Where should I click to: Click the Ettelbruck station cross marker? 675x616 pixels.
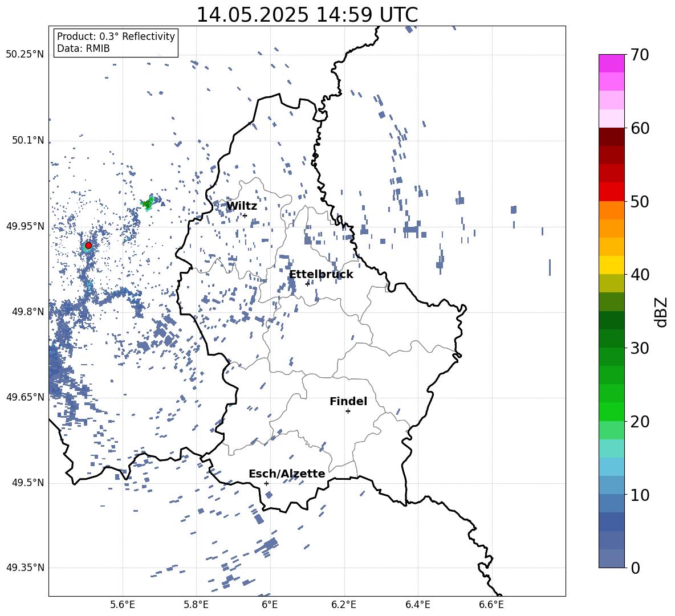click(x=307, y=284)
